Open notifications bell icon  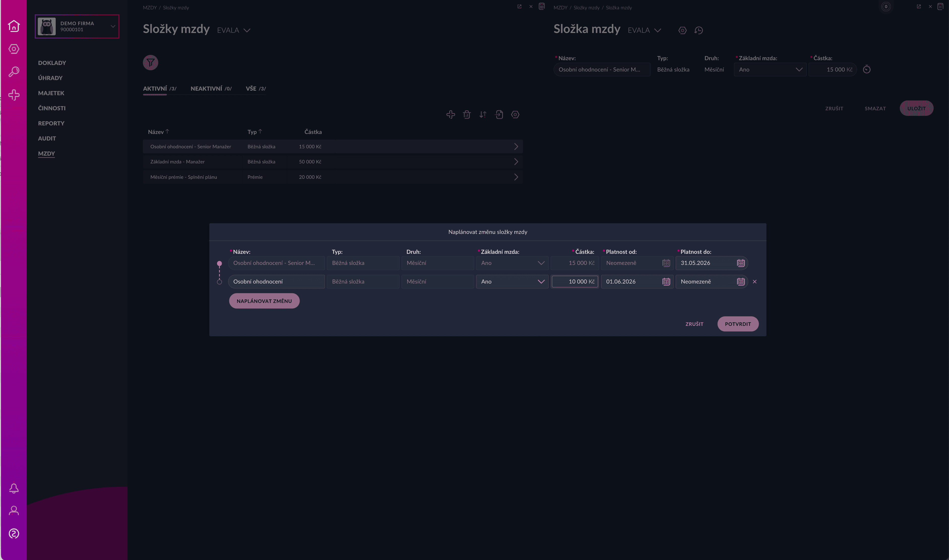14,488
